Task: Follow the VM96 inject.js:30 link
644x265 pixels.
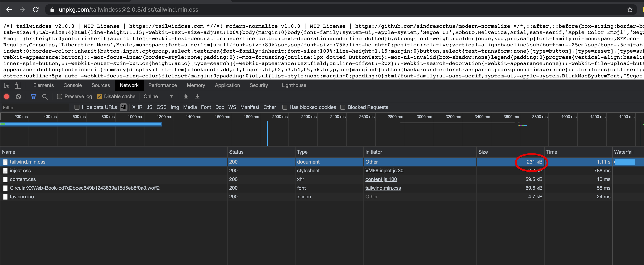Action: pos(384,171)
